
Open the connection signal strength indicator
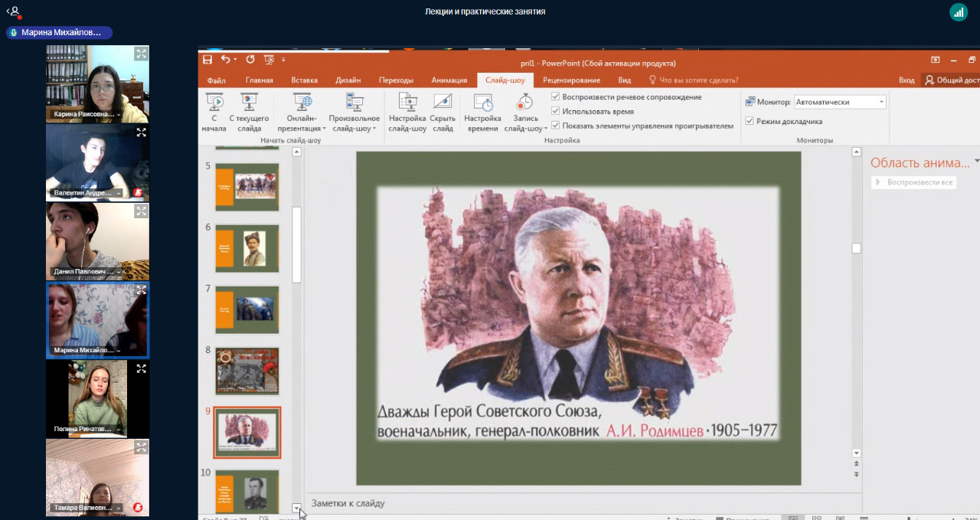959,11
